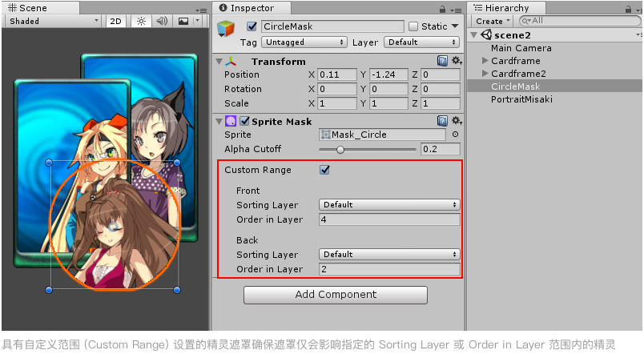Click top-left handle of mask rect

click(x=49, y=163)
